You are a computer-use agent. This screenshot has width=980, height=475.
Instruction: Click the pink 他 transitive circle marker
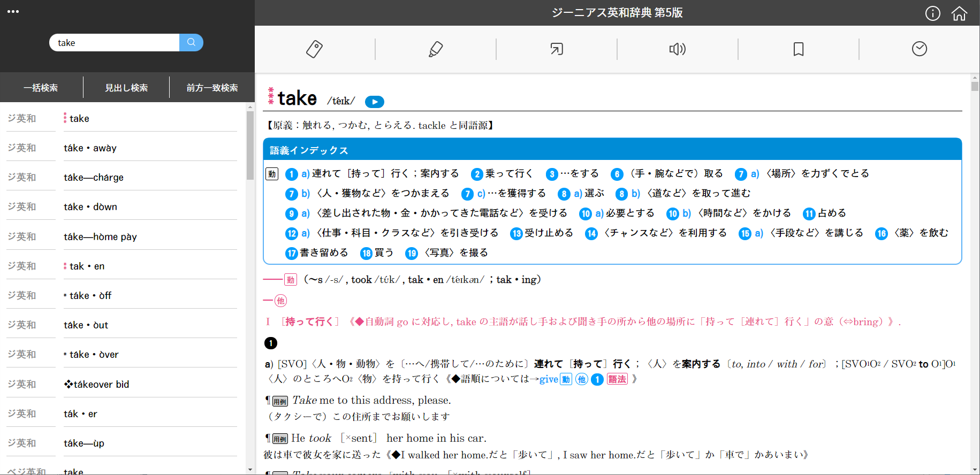tap(281, 301)
